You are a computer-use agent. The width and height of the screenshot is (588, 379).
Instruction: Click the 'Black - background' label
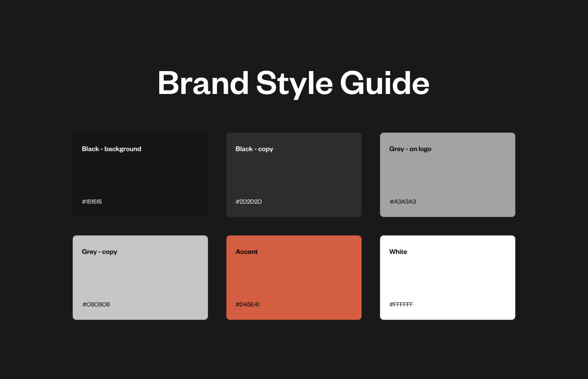(111, 149)
